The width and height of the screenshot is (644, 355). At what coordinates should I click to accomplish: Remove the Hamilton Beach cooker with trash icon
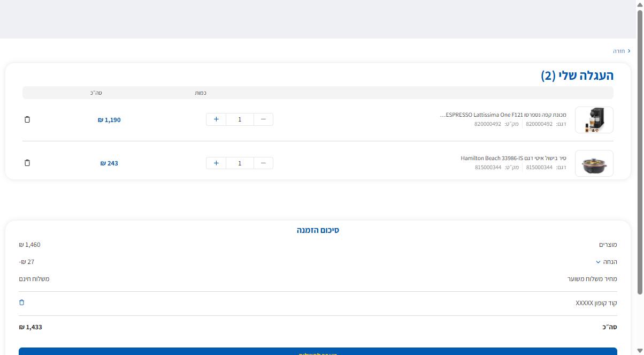(x=27, y=163)
